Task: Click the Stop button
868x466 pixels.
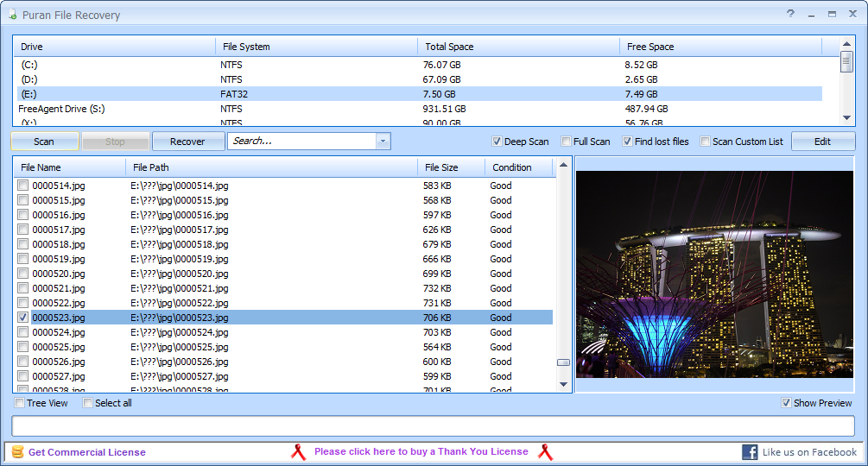Action: [115, 142]
